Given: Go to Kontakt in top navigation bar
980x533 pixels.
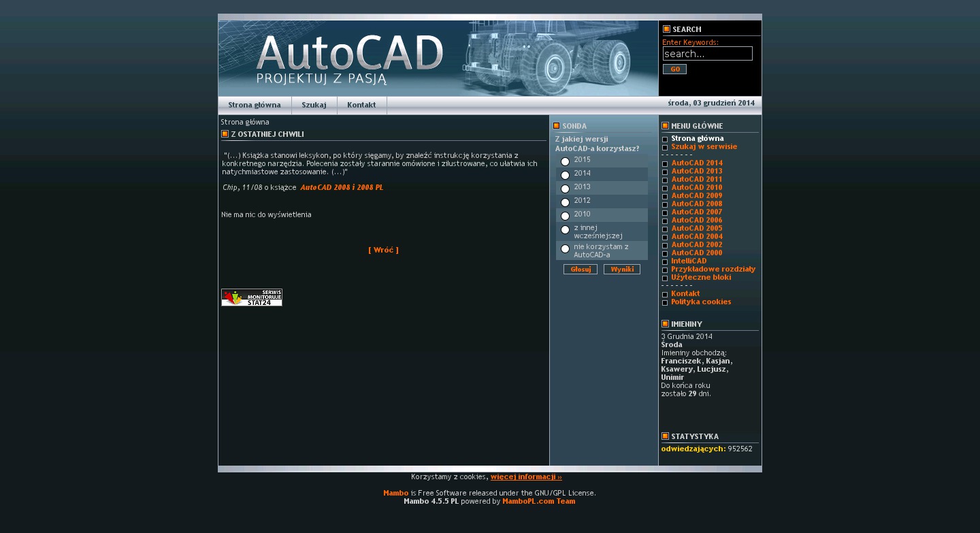Looking at the screenshot, I should click(x=361, y=106).
